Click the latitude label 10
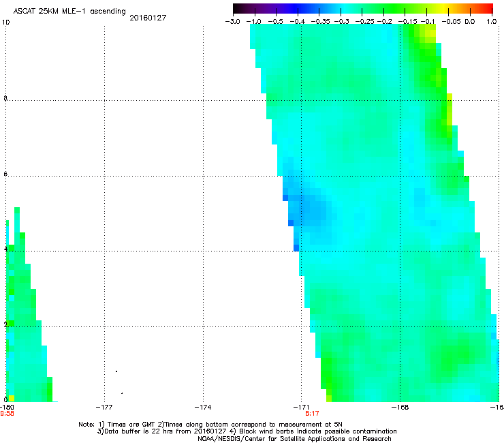The width and height of the screenshot is (504, 443). 5,22
